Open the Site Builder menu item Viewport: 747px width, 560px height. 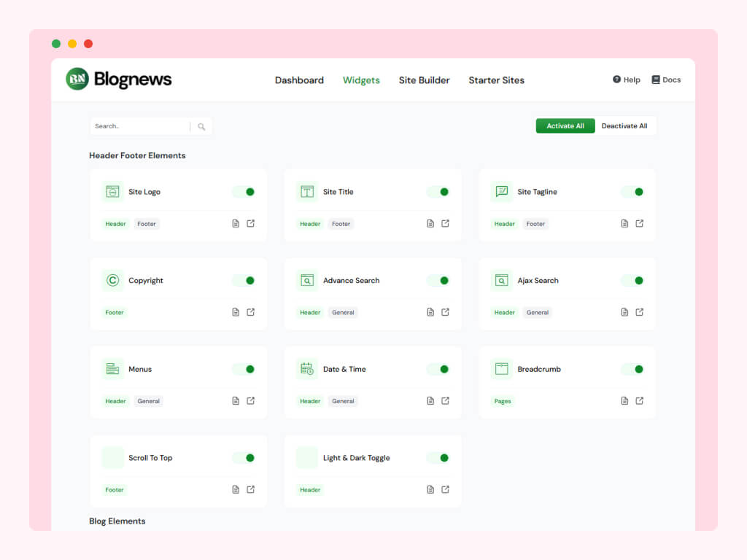point(424,80)
